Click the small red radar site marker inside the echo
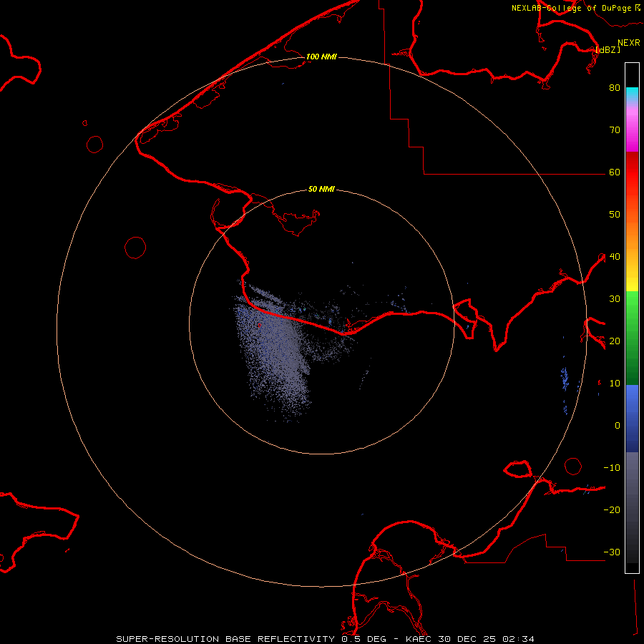 click(259, 326)
